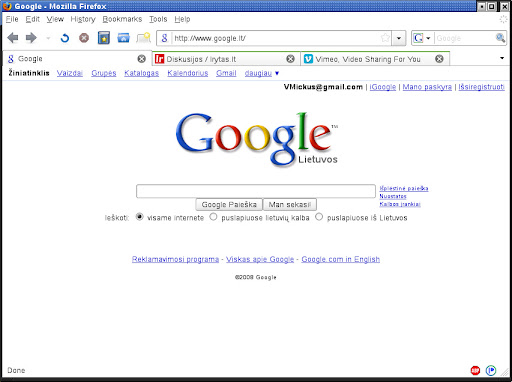Go forward with the Forward arrow
The height and width of the screenshot is (382, 512).
[31, 38]
